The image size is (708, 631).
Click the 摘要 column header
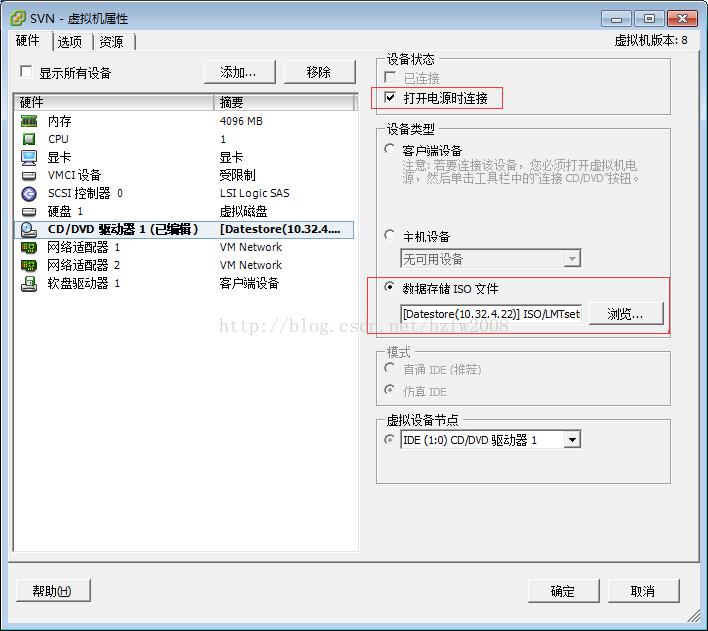[x=284, y=103]
